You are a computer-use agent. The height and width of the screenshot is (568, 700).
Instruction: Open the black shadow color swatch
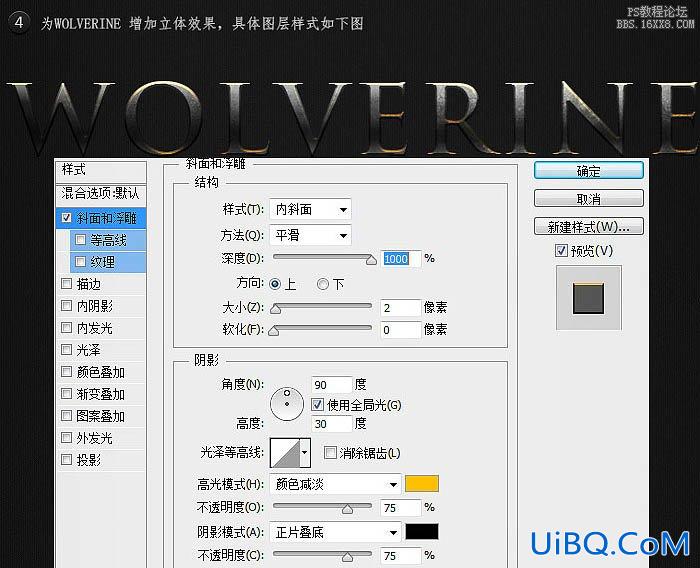click(x=422, y=532)
